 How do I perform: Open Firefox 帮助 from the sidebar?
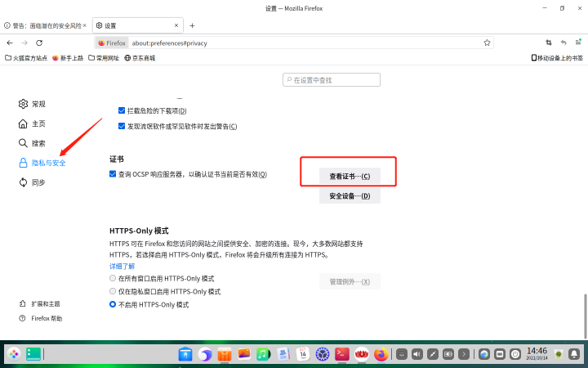(41, 318)
